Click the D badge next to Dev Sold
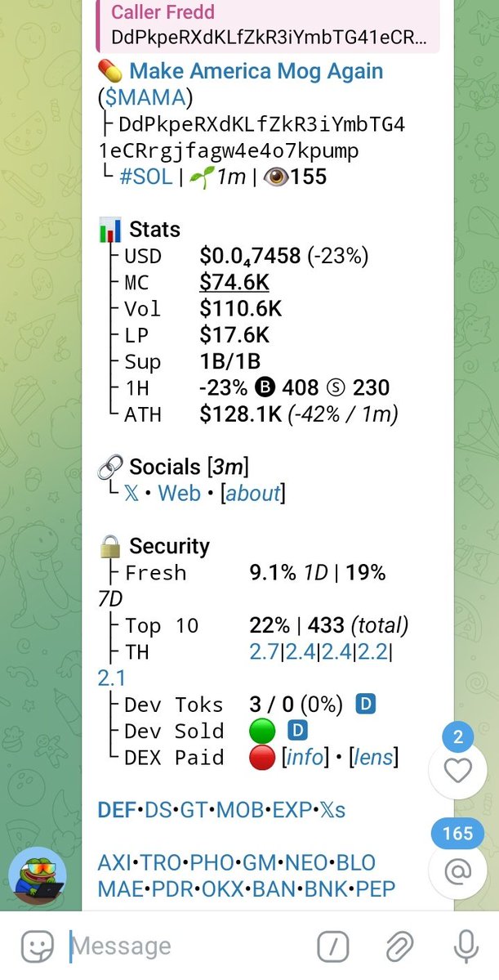The image size is (499, 980). (298, 731)
